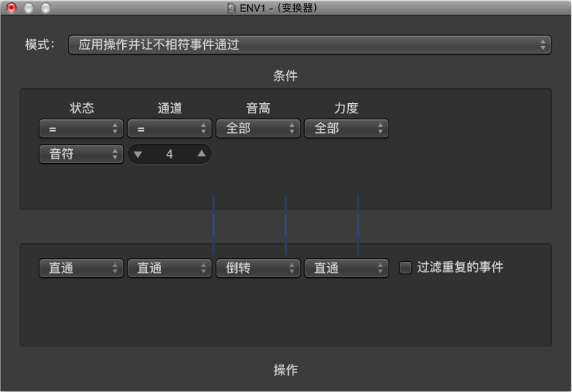Click the 音高 column label
The image size is (572, 392).
[258, 108]
